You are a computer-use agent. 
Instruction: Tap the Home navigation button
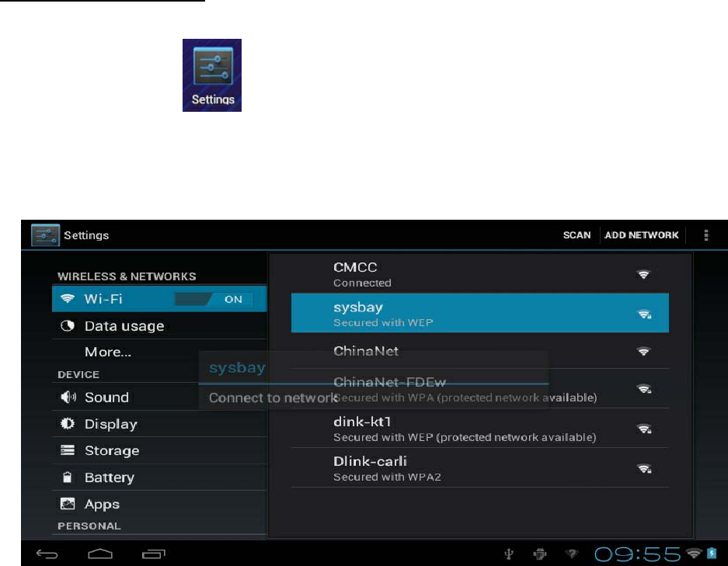[99, 554]
